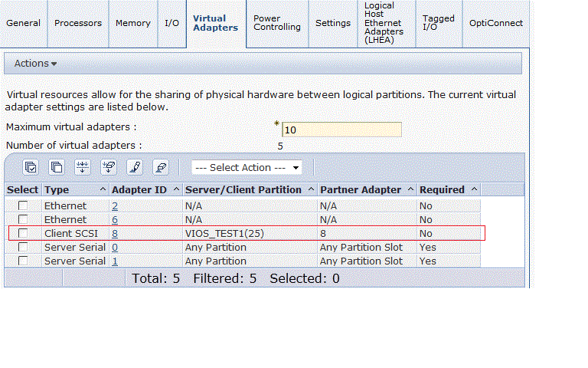Open adapter ID 8 link
588x368 pixels.
click(115, 233)
